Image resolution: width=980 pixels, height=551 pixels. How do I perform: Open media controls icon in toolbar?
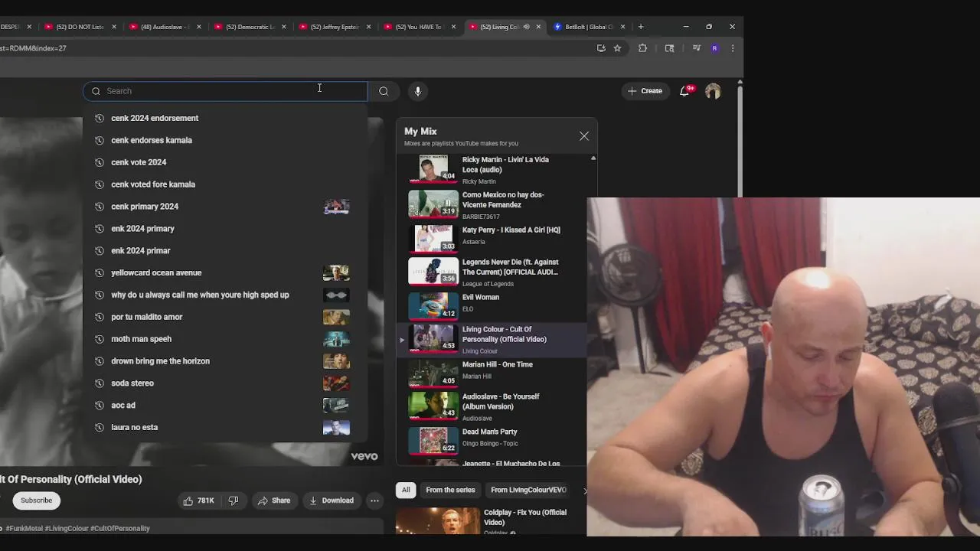click(x=696, y=48)
